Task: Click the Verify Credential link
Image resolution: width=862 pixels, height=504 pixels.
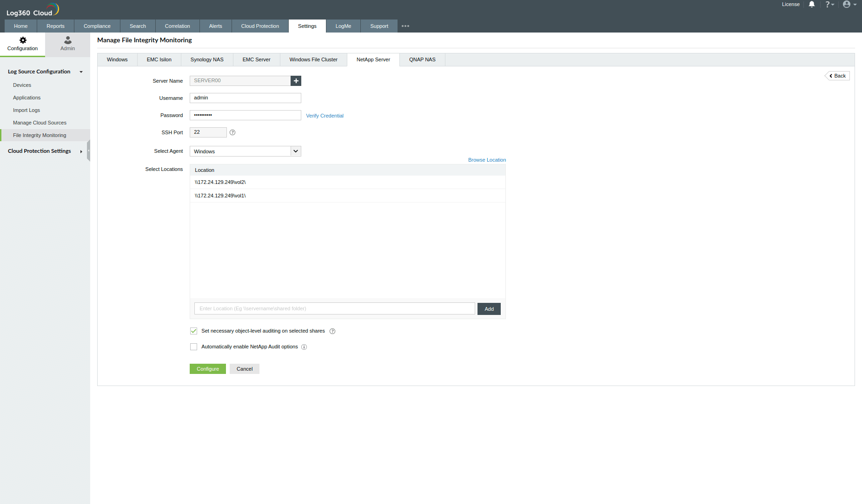Action: point(325,115)
